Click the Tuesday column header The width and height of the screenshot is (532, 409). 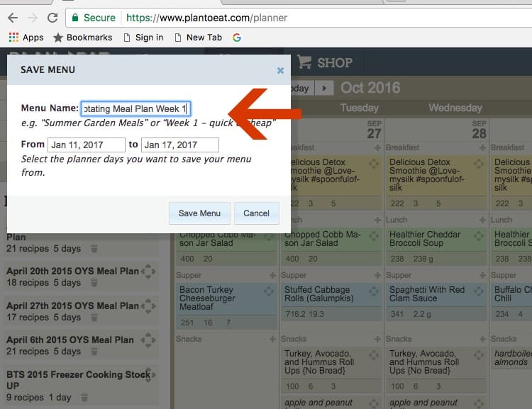[360, 108]
